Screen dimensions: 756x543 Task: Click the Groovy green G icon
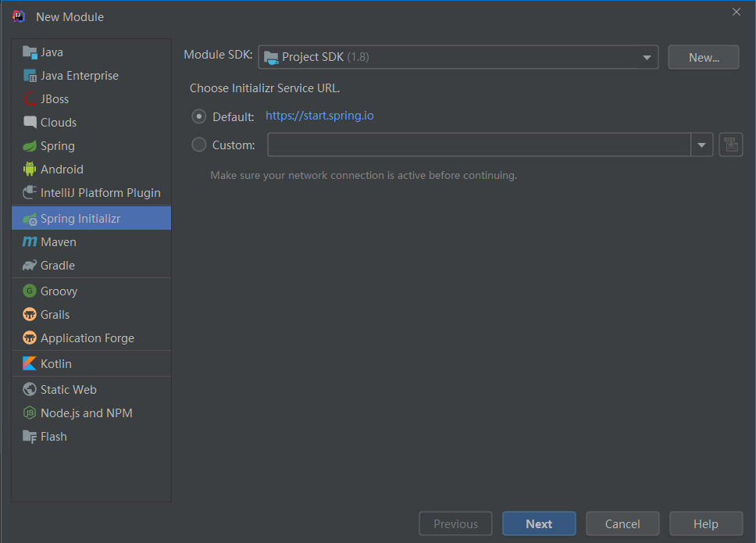[x=30, y=291]
